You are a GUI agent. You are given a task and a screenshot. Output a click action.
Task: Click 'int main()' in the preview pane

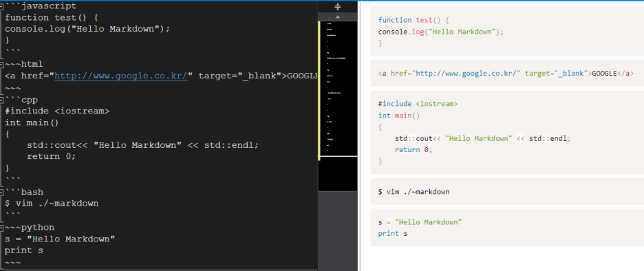[399, 116]
